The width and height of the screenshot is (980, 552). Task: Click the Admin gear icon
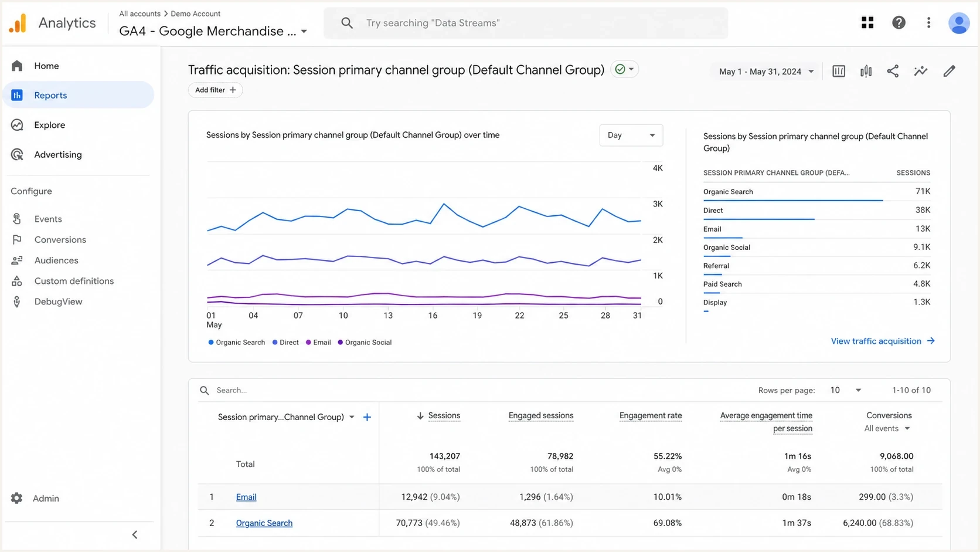(x=16, y=498)
